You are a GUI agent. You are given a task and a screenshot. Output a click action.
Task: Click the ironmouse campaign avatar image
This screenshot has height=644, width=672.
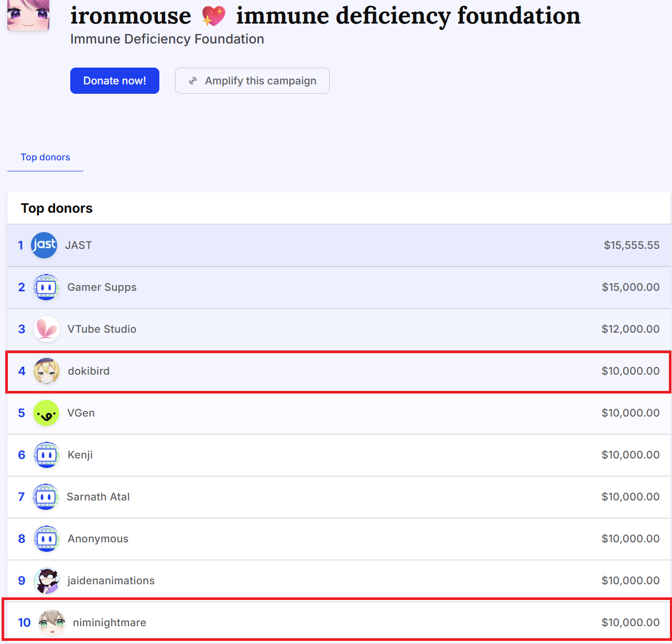(x=28, y=15)
